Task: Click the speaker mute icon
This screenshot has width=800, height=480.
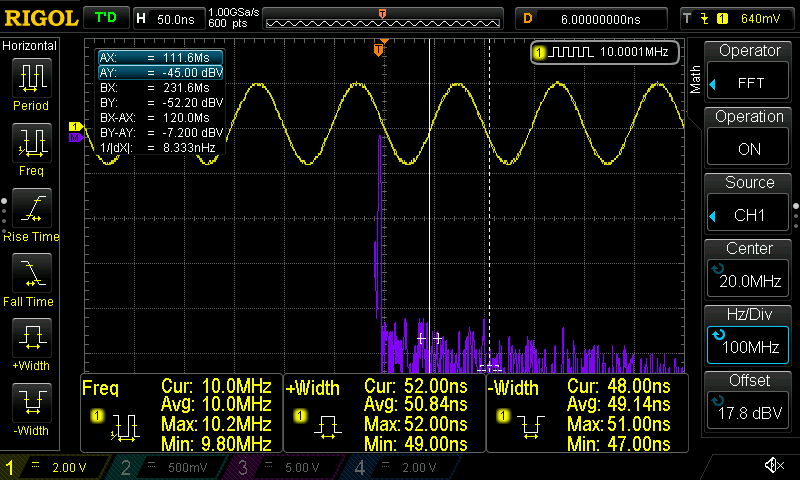Action: (x=773, y=466)
